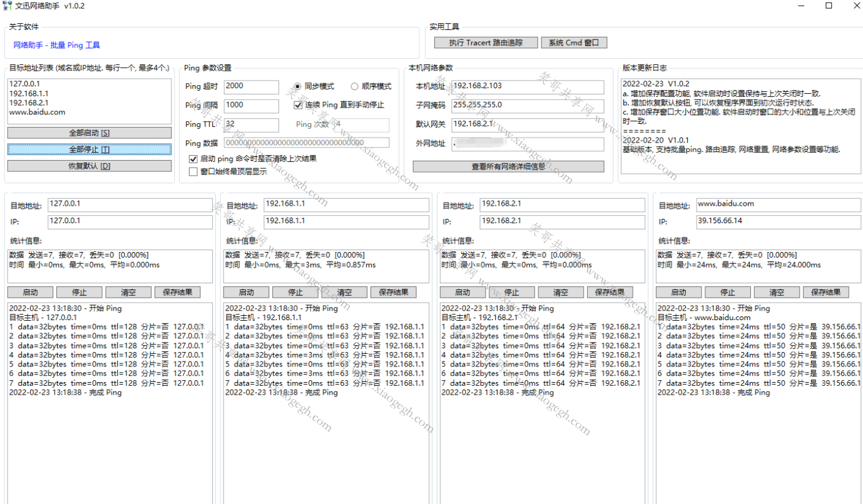Click the Ping 次数 field
The width and height of the screenshot is (863, 504).
tap(361, 124)
